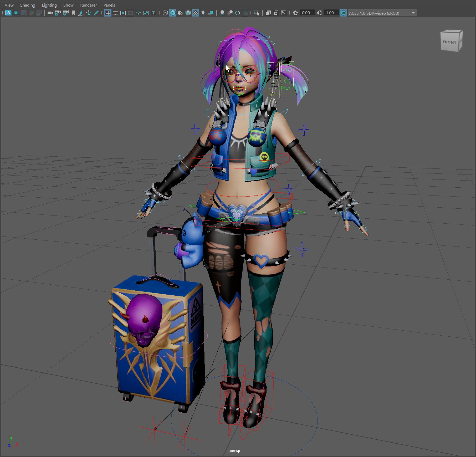Toggle the Field Chart overlay
476x457 pixels.
pos(138,13)
